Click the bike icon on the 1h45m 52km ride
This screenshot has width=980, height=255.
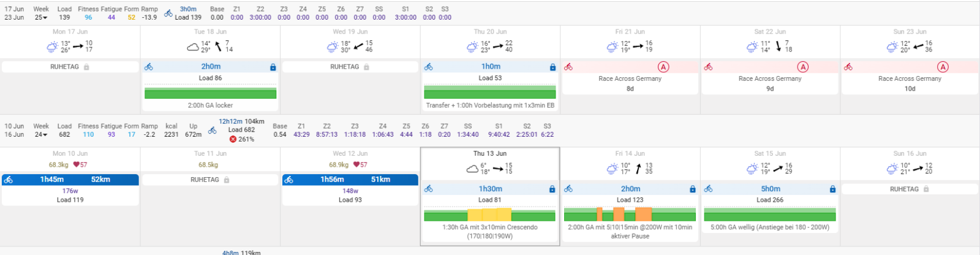click(9, 180)
